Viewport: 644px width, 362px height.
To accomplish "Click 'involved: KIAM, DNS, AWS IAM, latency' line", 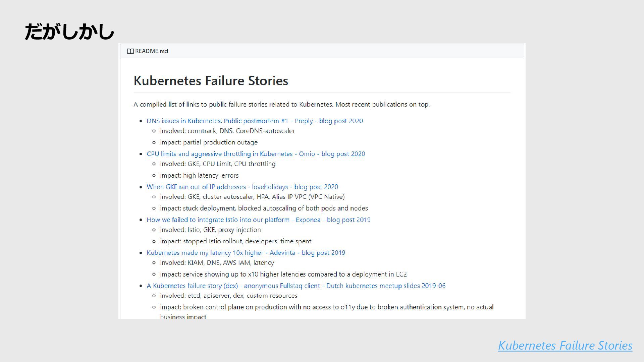I will coord(217,263).
